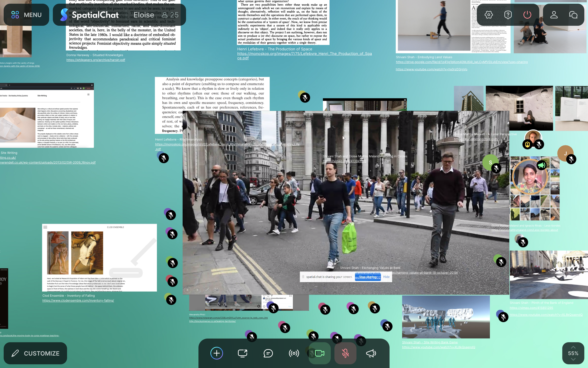Click Stop sharing button
Screen dimensions: 588x368
pyautogui.click(x=368, y=277)
